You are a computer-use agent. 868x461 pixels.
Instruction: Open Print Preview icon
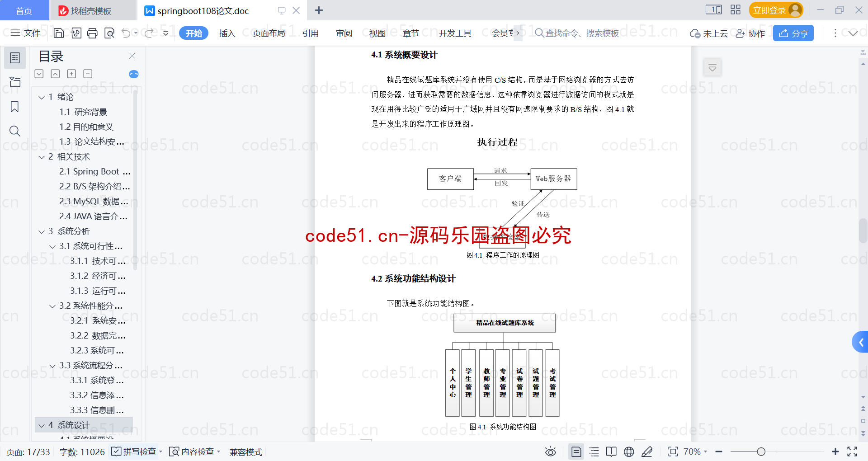click(x=109, y=33)
